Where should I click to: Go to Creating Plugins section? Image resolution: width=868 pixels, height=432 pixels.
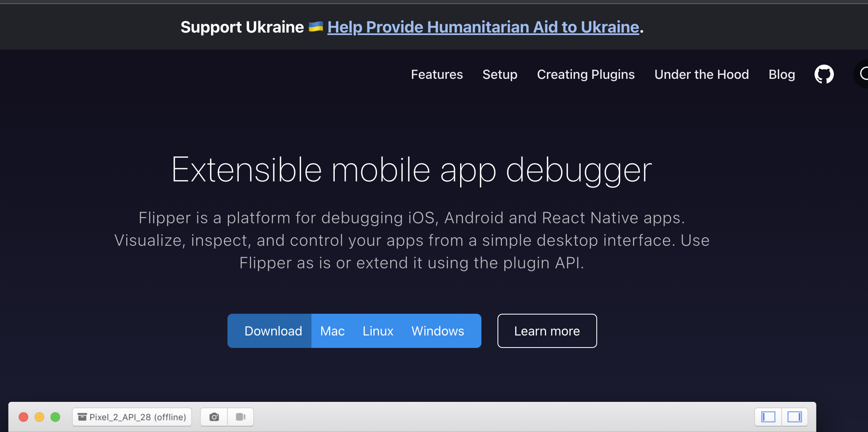[585, 74]
